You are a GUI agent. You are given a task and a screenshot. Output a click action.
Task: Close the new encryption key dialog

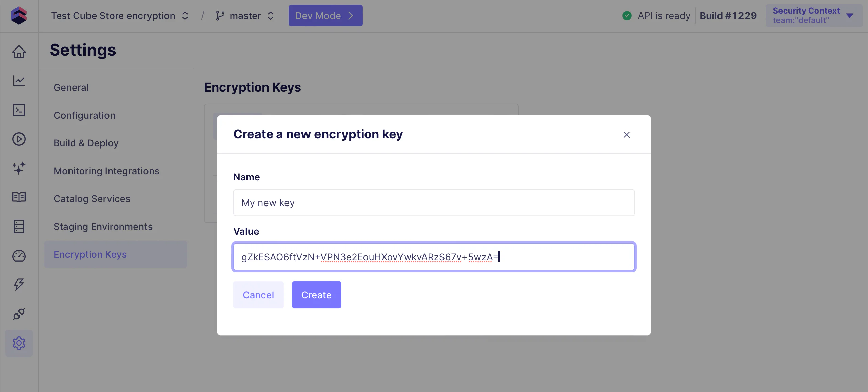[626, 135]
